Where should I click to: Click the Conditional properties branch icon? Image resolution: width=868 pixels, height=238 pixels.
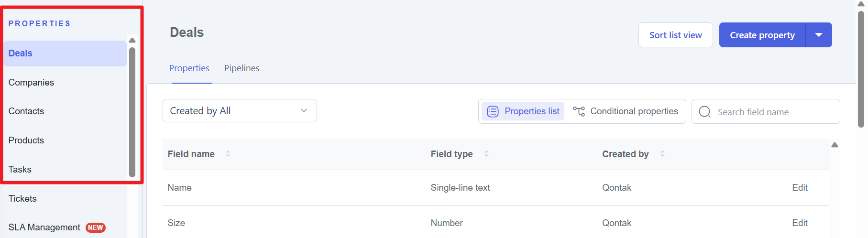[579, 111]
